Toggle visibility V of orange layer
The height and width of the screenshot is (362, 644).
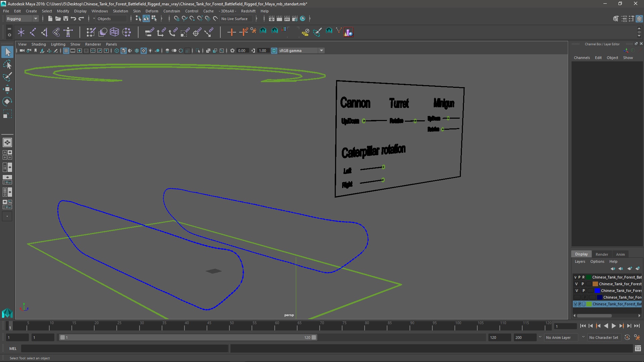coord(577,284)
